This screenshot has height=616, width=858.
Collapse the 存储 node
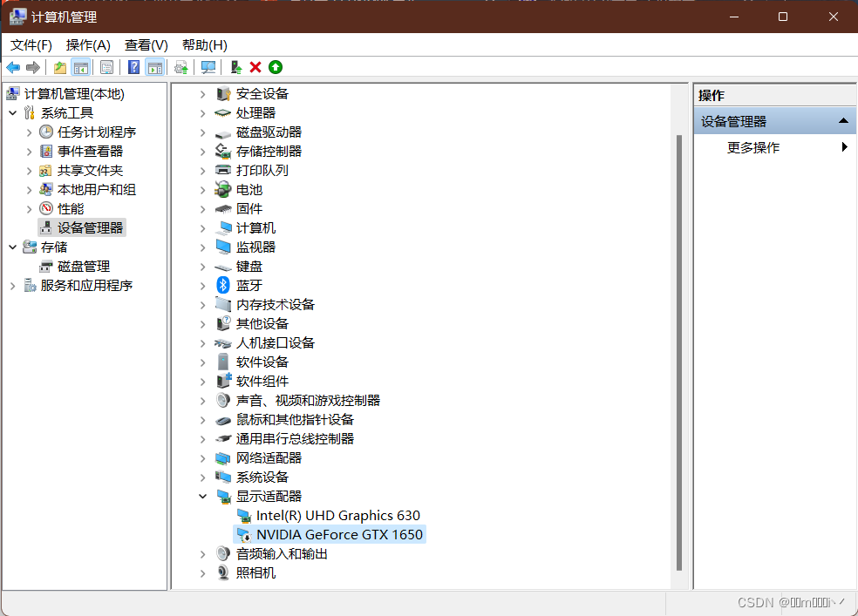tap(13, 247)
